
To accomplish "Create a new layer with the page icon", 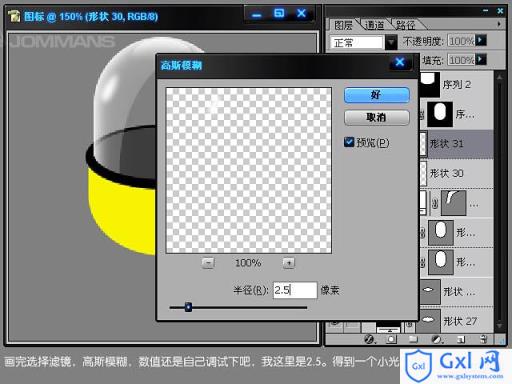I will point(461,339).
